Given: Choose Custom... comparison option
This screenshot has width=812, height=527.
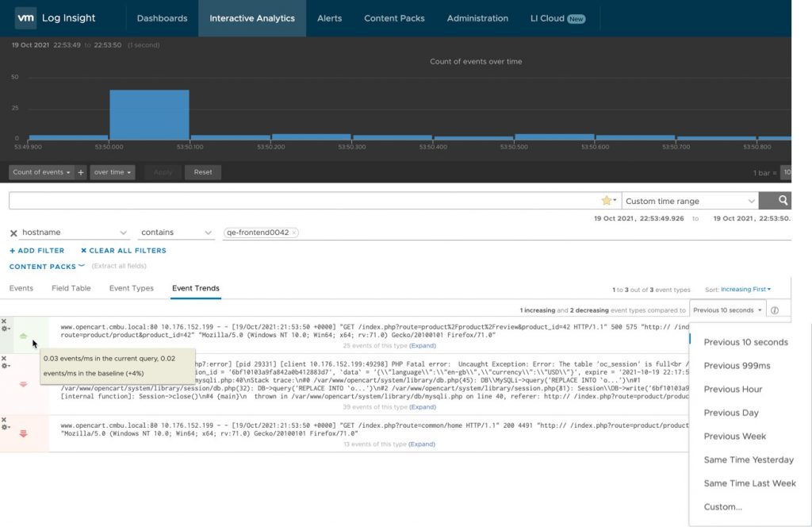Looking at the screenshot, I should (723, 507).
